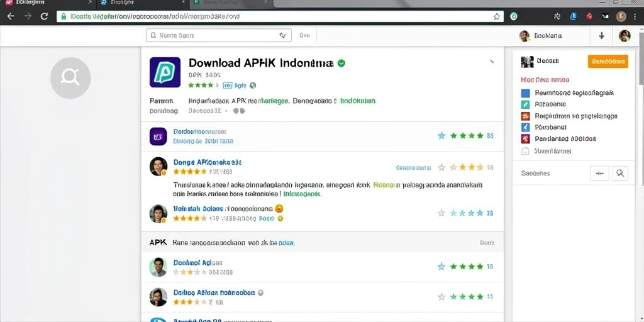Click the browser address bar

pos(279,16)
